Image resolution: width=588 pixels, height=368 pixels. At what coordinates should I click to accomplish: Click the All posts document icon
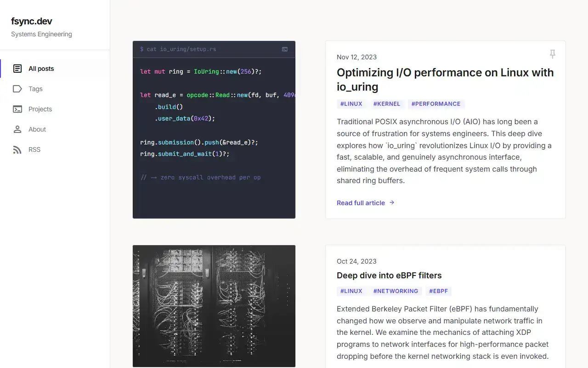pos(17,69)
